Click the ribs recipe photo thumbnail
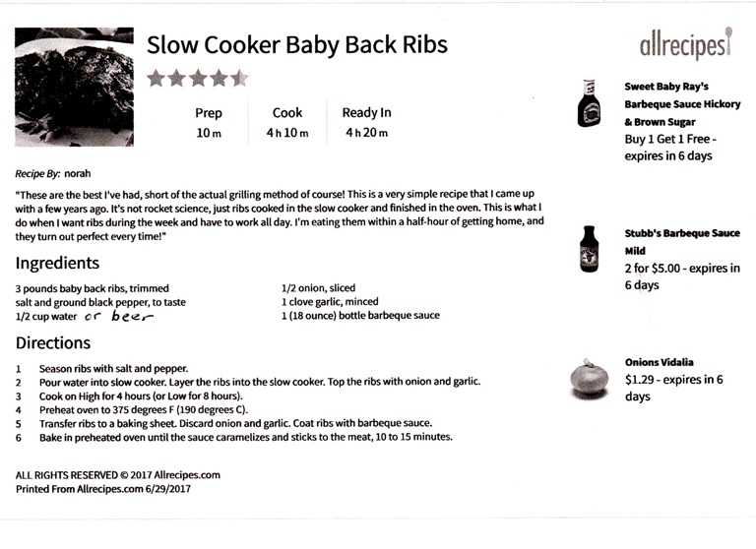This screenshot has height=549, width=756. 74,87
